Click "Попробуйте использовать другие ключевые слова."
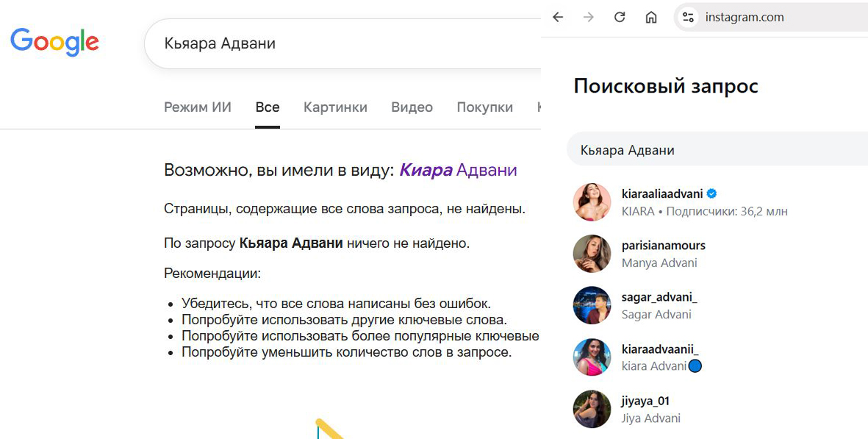Screen dimensions: 868x439 [344, 320]
